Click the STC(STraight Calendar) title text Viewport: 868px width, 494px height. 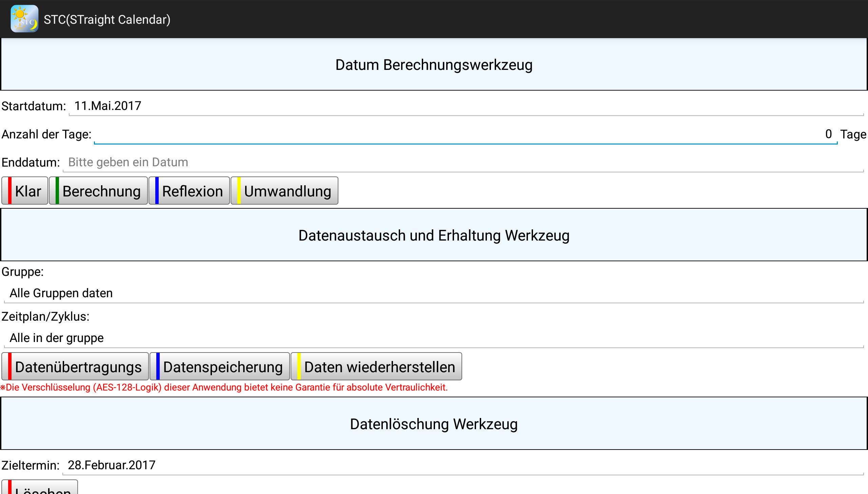coord(107,20)
